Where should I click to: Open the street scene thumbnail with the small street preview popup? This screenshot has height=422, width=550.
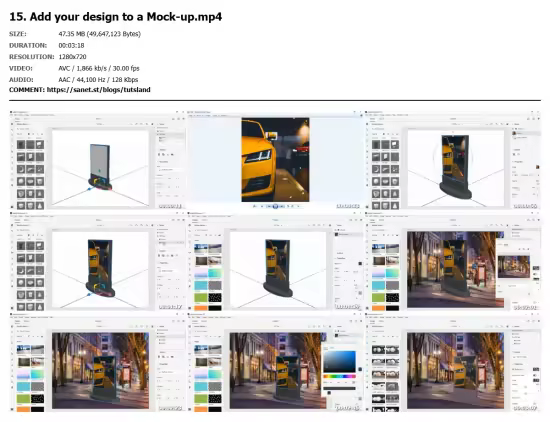(x=453, y=261)
